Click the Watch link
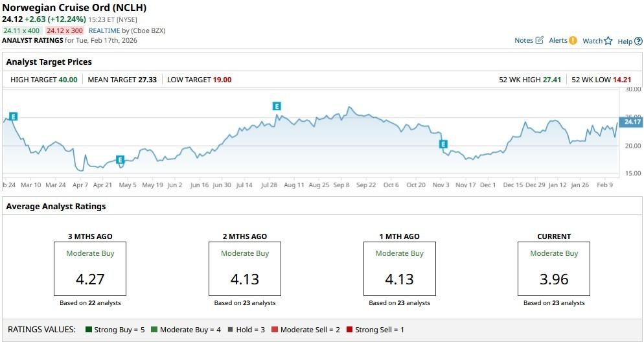Viewport: 644px width, 342px height. click(592, 41)
